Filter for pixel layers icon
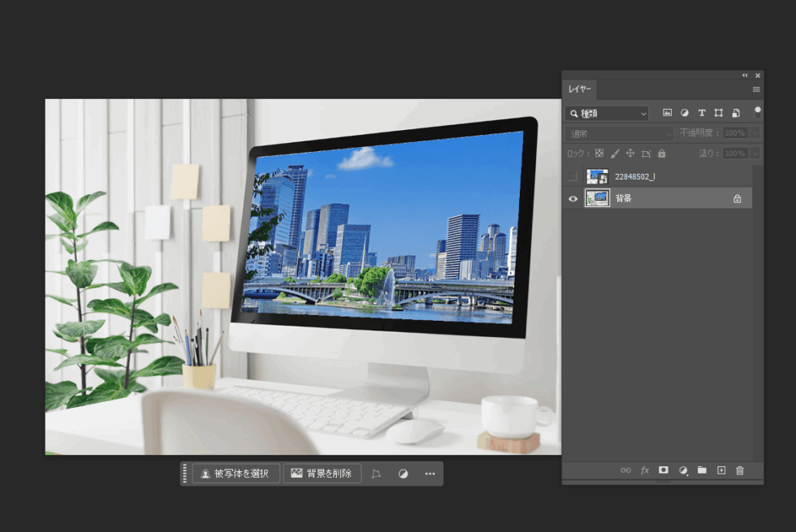Screen dimensions: 796x532 pyautogui.click(x=667, y=113)
